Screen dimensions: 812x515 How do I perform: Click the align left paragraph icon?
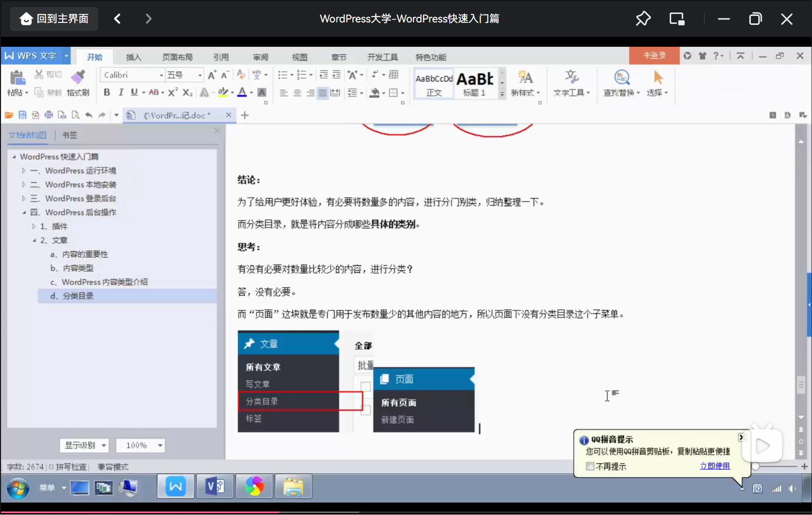(284, 93)
